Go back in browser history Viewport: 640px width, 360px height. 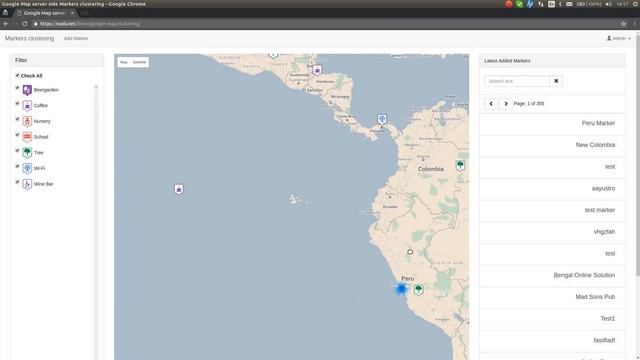pyautogui.click(x=6, y=24)
